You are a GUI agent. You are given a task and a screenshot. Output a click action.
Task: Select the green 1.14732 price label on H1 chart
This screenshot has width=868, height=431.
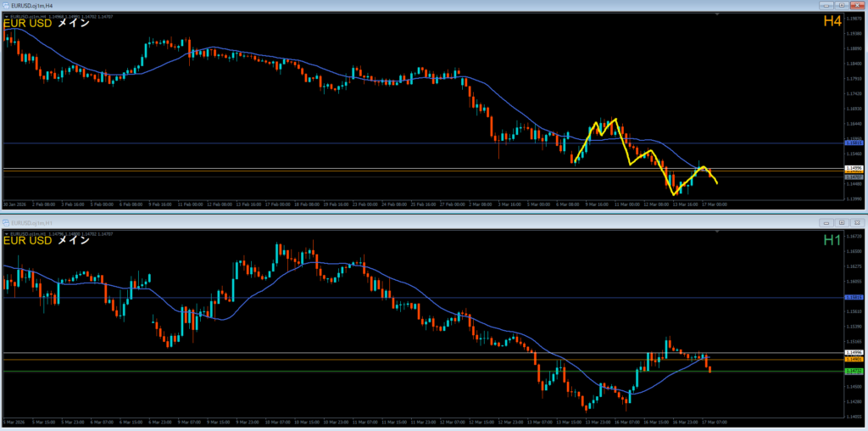tap(854, 371)
